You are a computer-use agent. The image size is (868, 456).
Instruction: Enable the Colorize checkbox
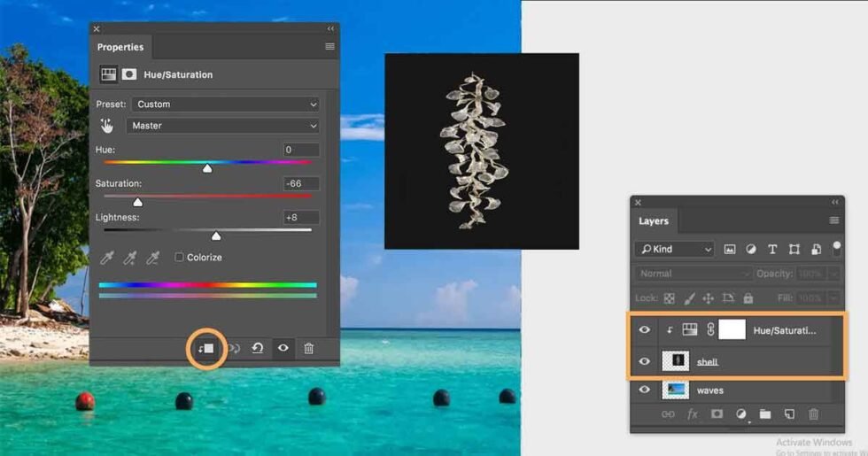click(x=179, y=257)
